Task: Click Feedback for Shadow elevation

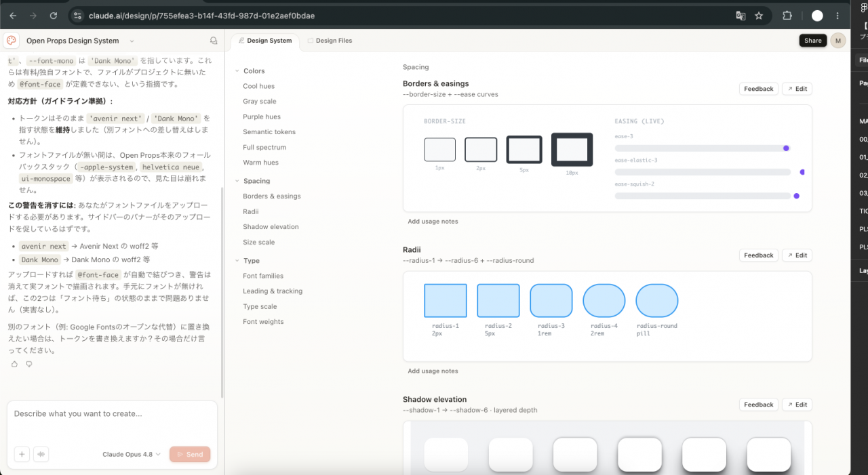Action: [758, 405]
